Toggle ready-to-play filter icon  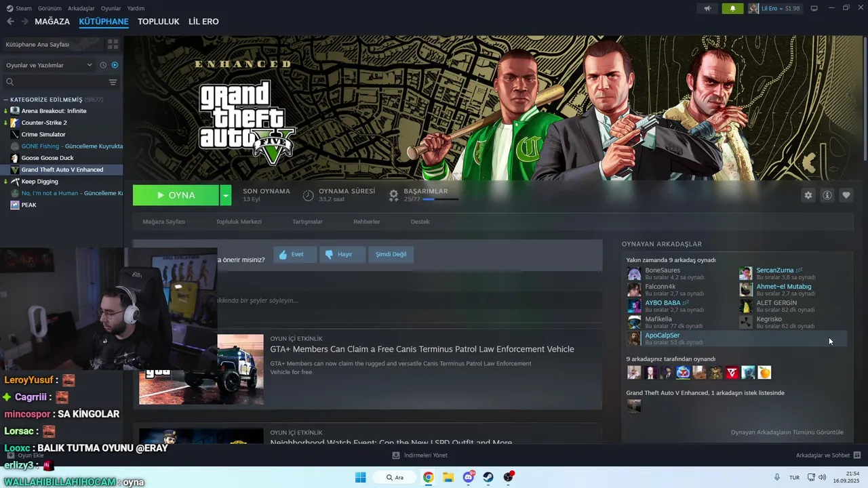[115, 65]
